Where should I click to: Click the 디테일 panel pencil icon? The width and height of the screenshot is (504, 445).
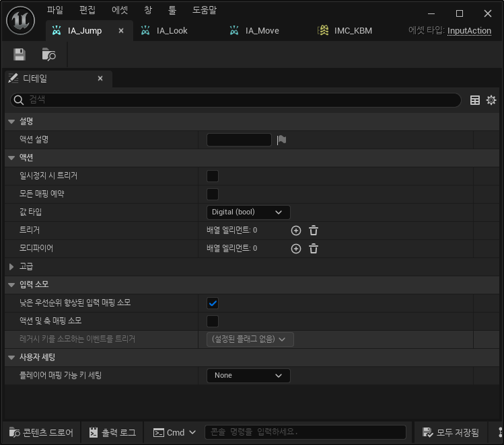tap(13, 79)
